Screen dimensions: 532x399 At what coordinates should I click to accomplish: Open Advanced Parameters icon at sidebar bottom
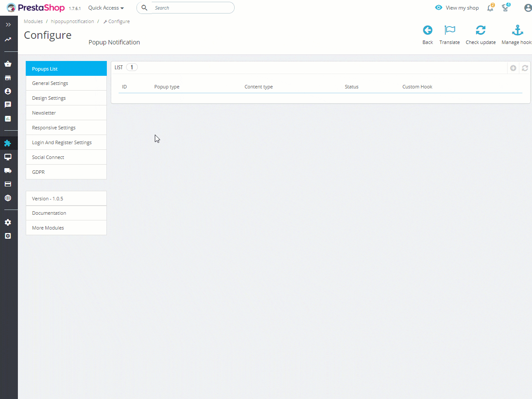pyautogui.click(x=8, y=236)
